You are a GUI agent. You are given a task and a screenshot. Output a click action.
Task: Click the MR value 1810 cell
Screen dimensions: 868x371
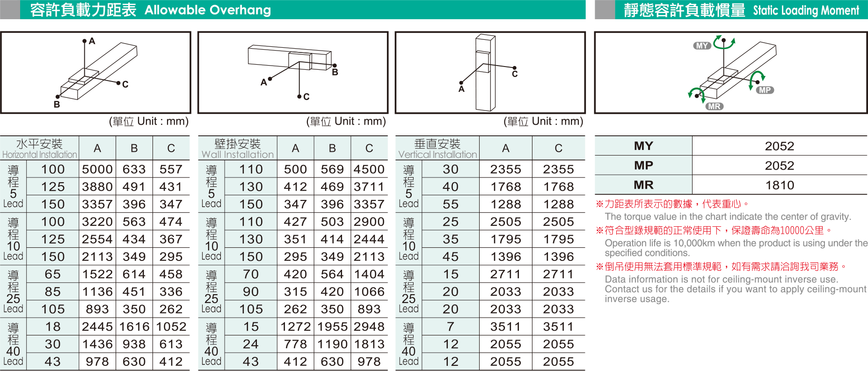780,185
